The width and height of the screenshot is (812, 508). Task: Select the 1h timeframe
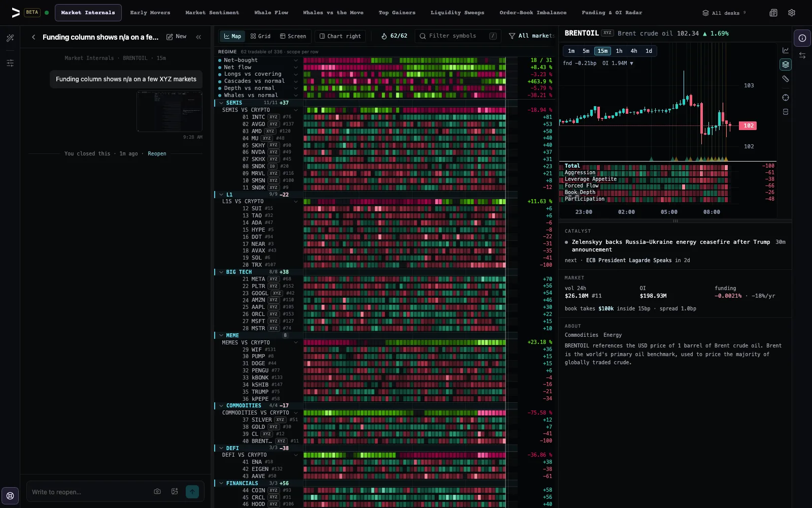pyautogui.click(x=619, y=51)
